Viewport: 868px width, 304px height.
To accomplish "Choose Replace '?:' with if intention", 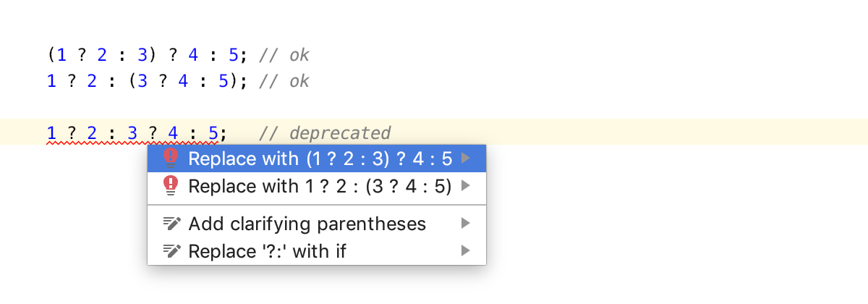I will pos(317,251).
